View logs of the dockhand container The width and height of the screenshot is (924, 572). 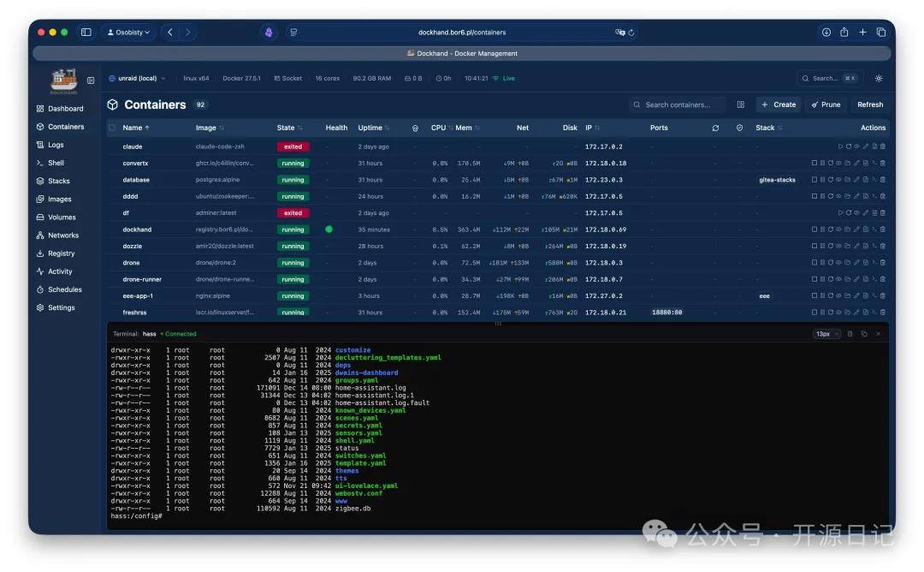point(866,229)
